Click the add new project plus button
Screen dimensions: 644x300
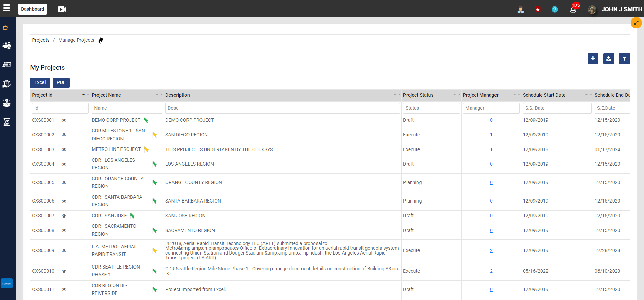[x=593, y=59]
